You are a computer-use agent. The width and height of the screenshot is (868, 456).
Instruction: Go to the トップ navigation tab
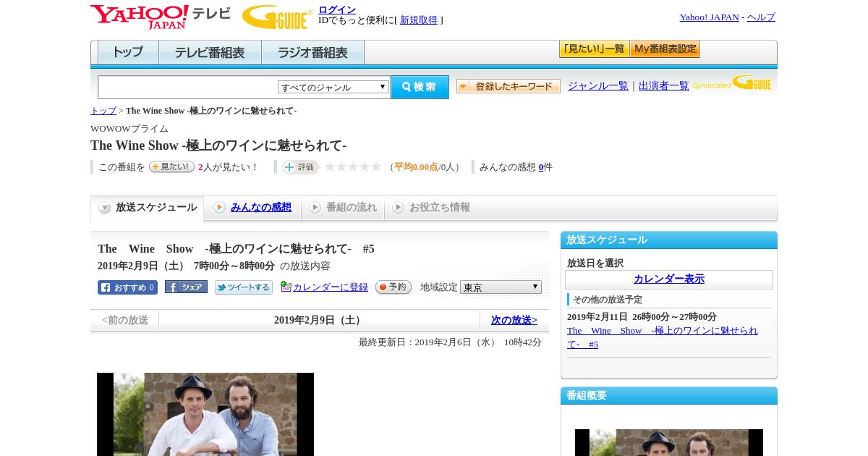[x=128, y=53]
